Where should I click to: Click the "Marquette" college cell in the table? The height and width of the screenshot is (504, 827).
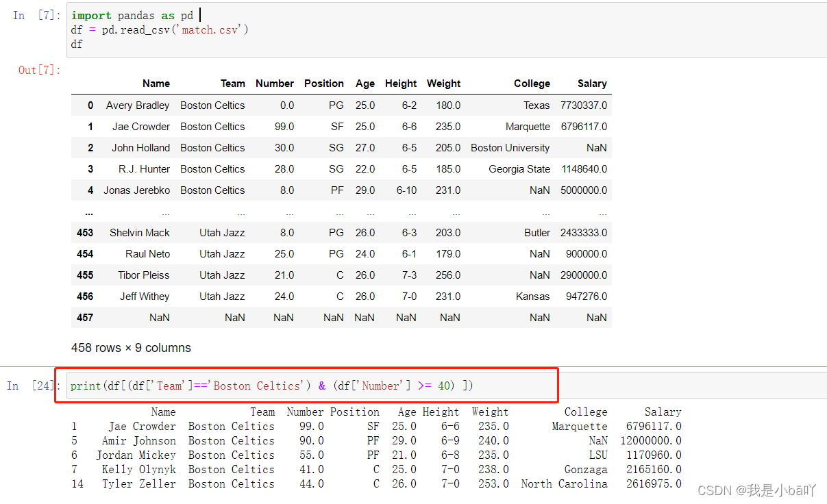(x=528, y=127)
